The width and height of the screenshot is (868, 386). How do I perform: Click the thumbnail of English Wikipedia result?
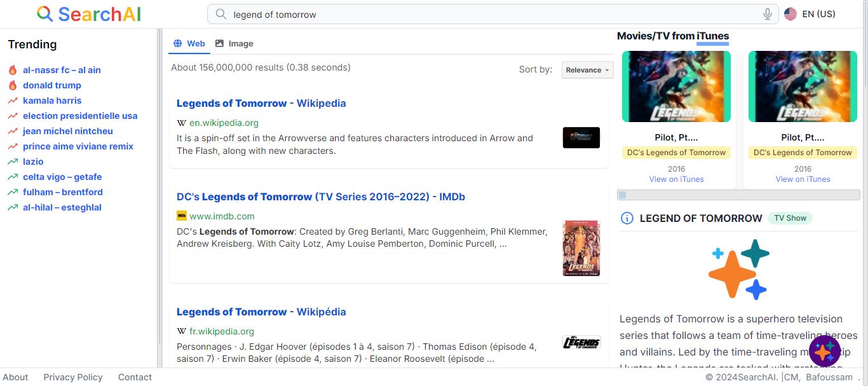581,137
